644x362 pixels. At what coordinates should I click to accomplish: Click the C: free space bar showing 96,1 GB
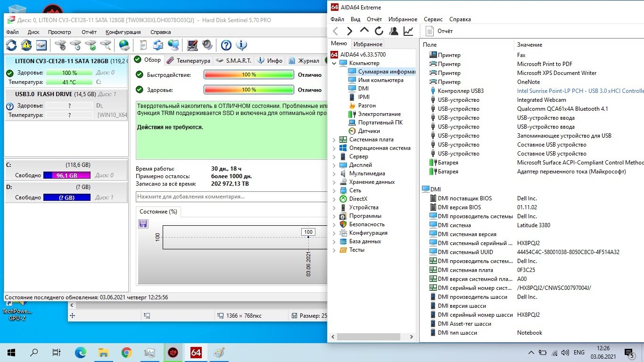66,175
